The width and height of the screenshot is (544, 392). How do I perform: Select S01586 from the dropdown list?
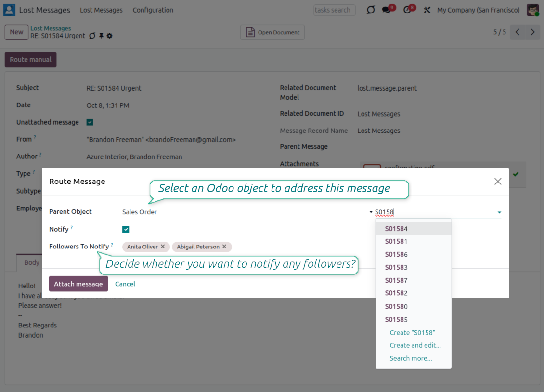[x=413, y=254]
